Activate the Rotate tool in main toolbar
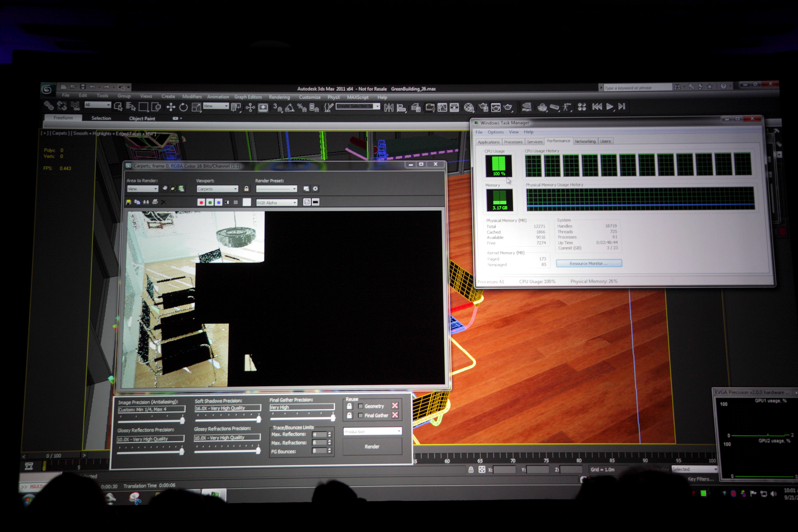Image resolution: width=798 pixels, height=532 pixels. (184, 107)
